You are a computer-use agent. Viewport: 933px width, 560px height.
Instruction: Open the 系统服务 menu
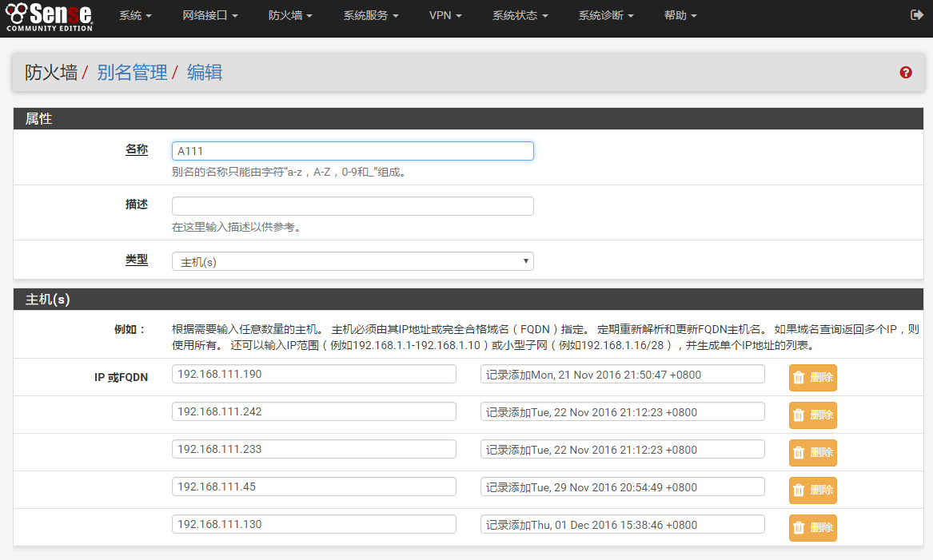[371, 16]
